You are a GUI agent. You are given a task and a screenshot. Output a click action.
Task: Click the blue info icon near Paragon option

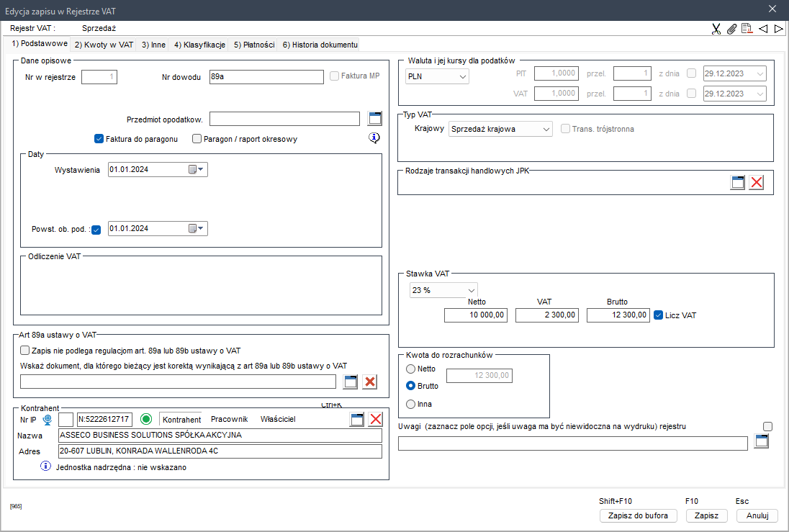click(x=374, y=138)
